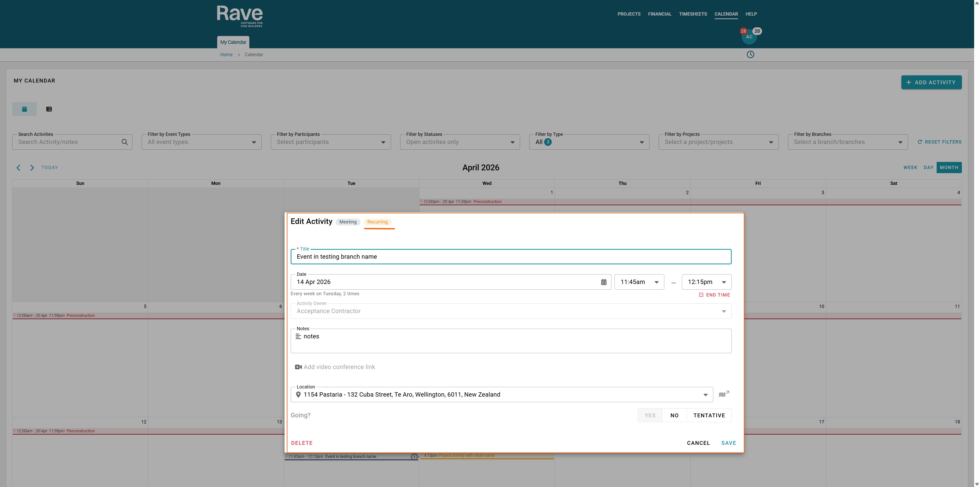Click the AC user avatar
The width and height of the screenshot is (980, 487).
point(749,37)
